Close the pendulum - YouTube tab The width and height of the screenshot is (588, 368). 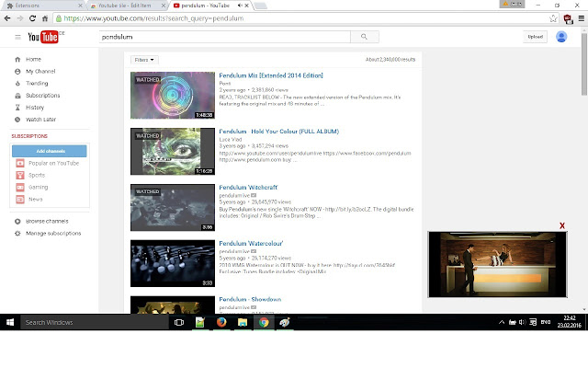[x=247, y=6]
